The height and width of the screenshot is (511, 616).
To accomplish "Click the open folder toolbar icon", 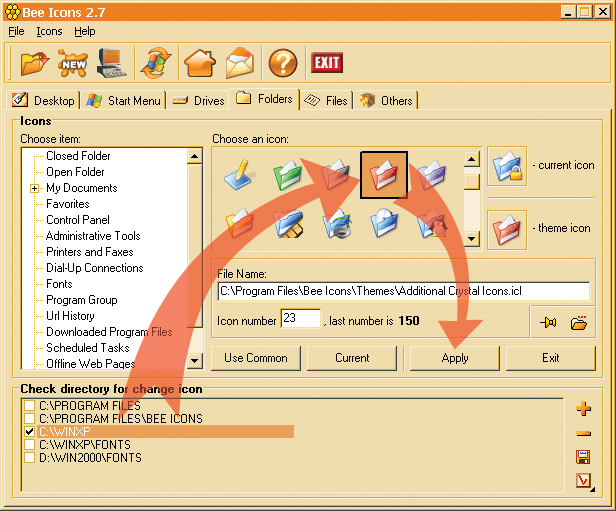I will [35, 63].
